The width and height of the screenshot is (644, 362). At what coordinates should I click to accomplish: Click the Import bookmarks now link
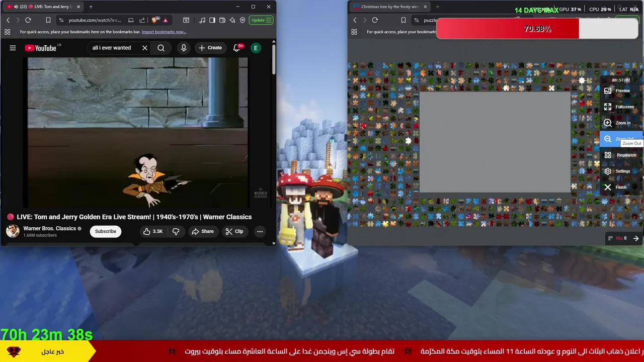click(x=164, y=32)
